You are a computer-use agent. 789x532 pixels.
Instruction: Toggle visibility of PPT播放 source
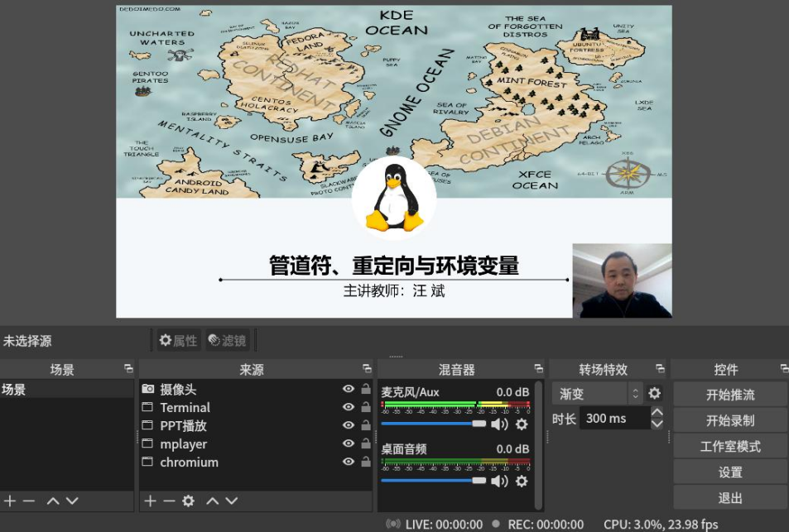click(x=349, y=425)
